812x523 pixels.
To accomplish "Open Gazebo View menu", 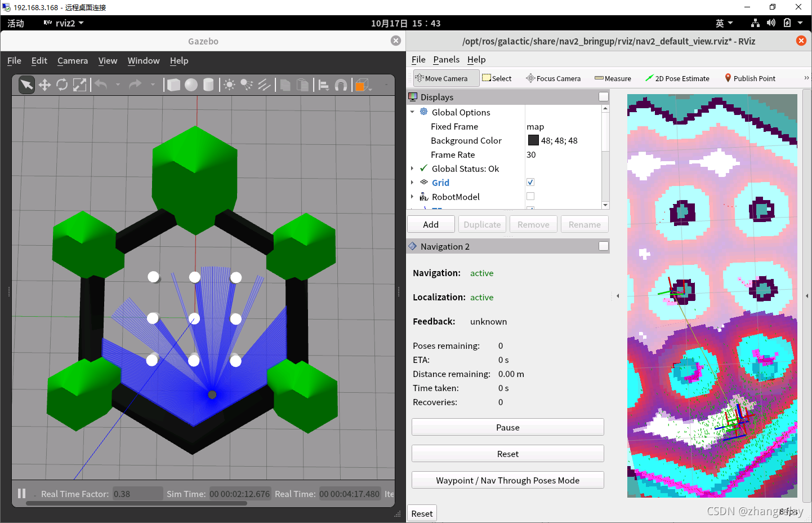I will click(x=108, y=61).
